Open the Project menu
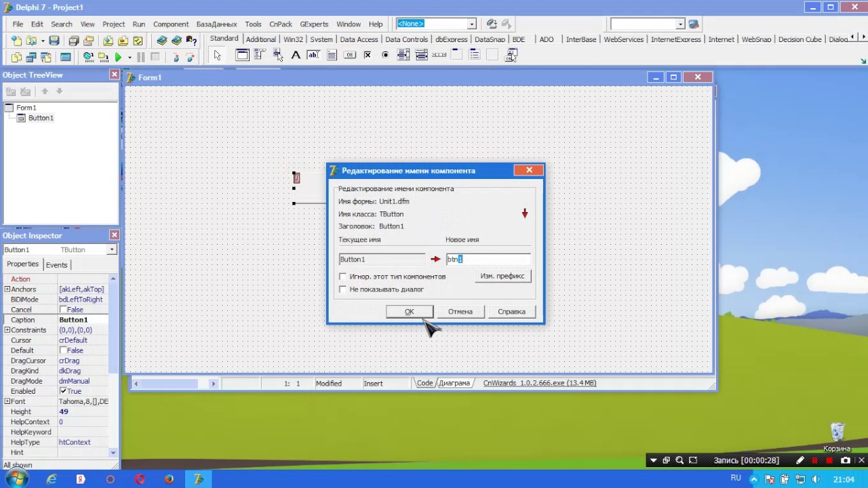868x488 pixels. click(x=113, y=24)
